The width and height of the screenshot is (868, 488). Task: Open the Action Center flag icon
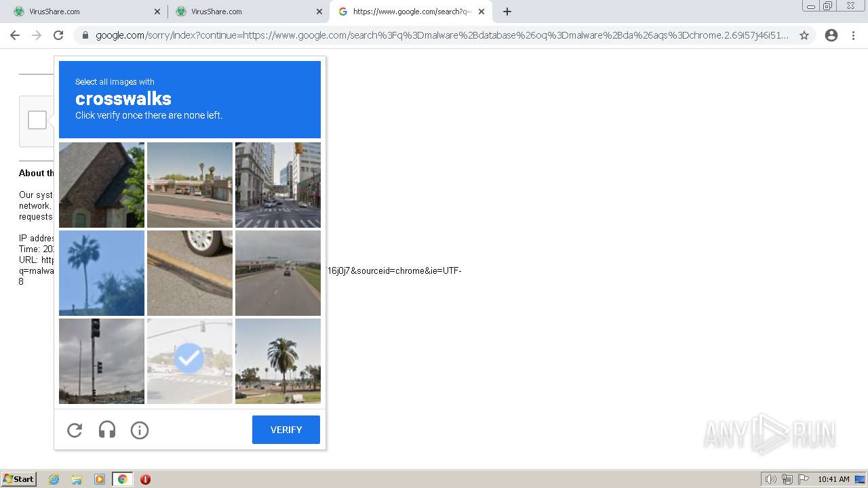(804, 479)
